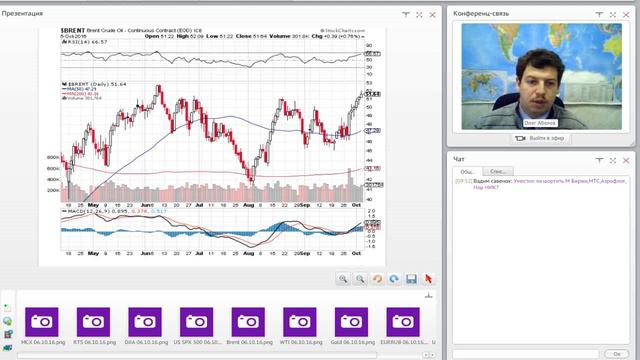Send chat message with Ок button

pyautogui.click(x=617, y=354)
